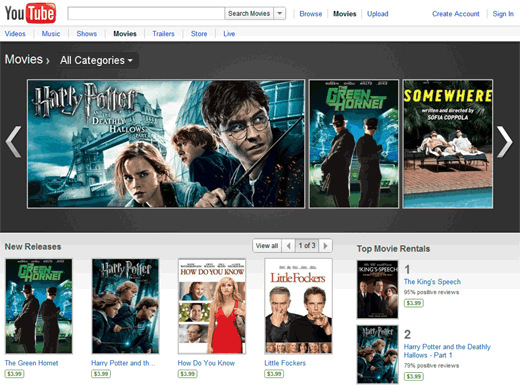
Task: Click Sign In
Action: 503,14
